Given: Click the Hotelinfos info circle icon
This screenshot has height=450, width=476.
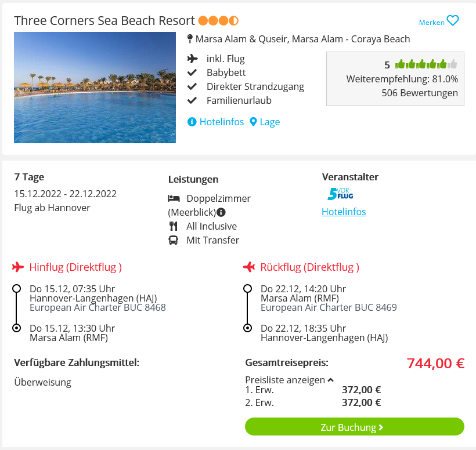Looking at the screenshot, I should (192, 122).
